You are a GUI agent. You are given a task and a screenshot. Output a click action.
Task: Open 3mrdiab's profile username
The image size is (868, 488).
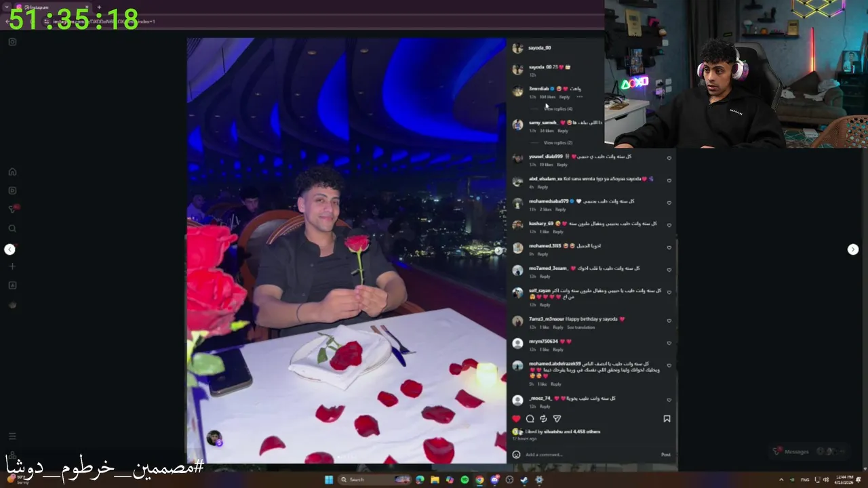(x=538, y=89)
